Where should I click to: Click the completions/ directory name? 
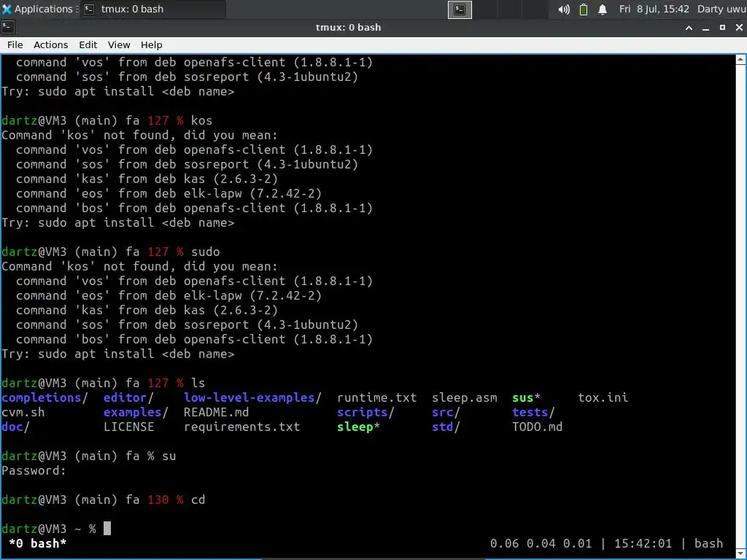44,397
